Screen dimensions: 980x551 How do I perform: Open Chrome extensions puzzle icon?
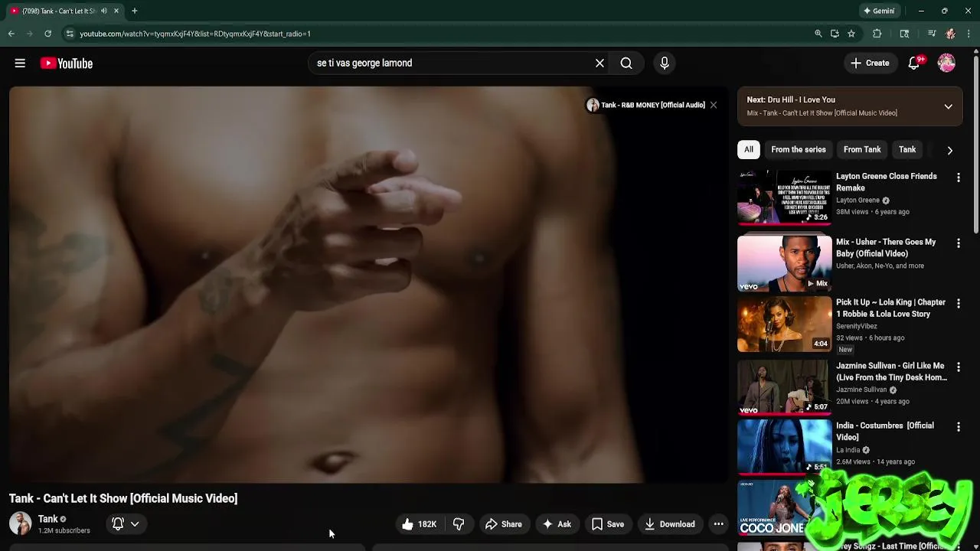[x=877, y=34]
